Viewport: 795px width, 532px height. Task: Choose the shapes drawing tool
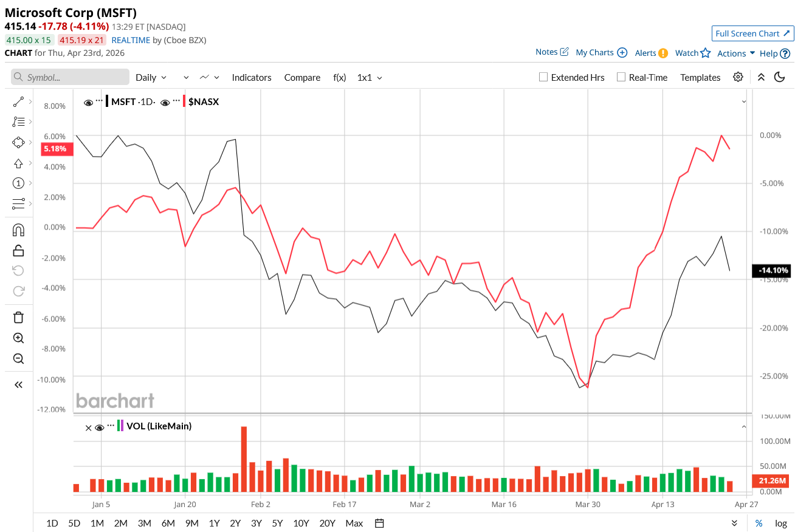point(18,143)
